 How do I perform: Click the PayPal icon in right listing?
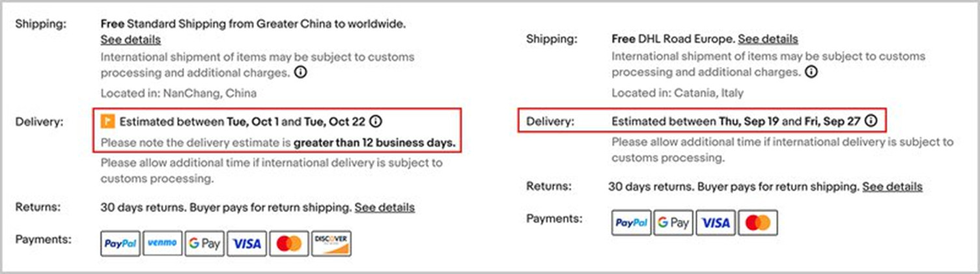(x=631, y=223)
